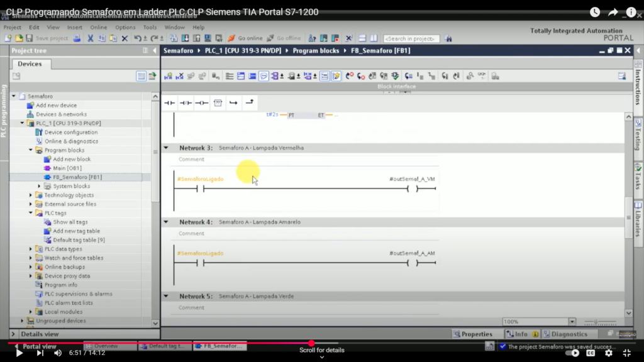Click the Delete network icon
Image resolution: width=644 pixels, height=362 pixels.
pos(179,76)
